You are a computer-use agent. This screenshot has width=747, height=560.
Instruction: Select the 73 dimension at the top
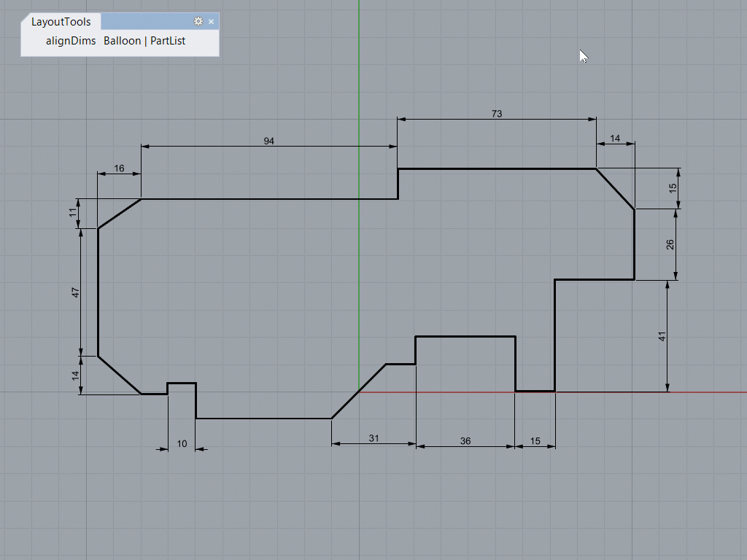pyautogui.click(x=497, y=114)
